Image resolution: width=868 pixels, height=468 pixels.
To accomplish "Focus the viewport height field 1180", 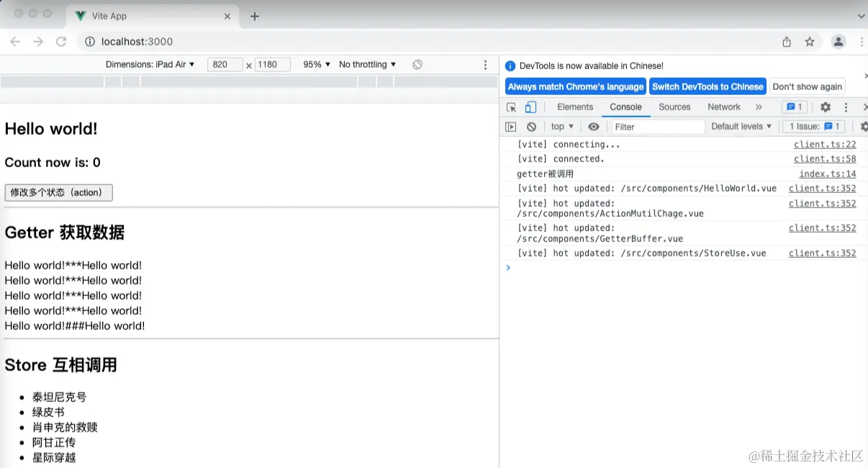I will point(273,65).
